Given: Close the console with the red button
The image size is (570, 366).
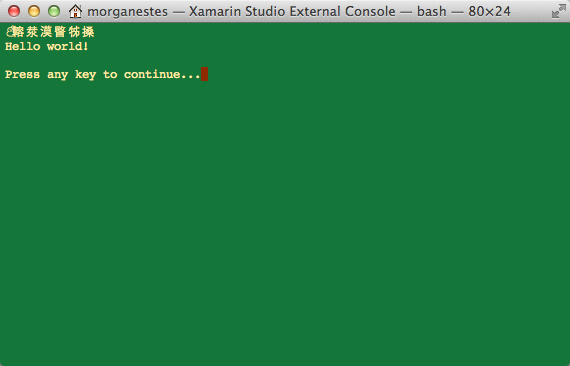Looking at the screenshot, I should tap(14, 11).
